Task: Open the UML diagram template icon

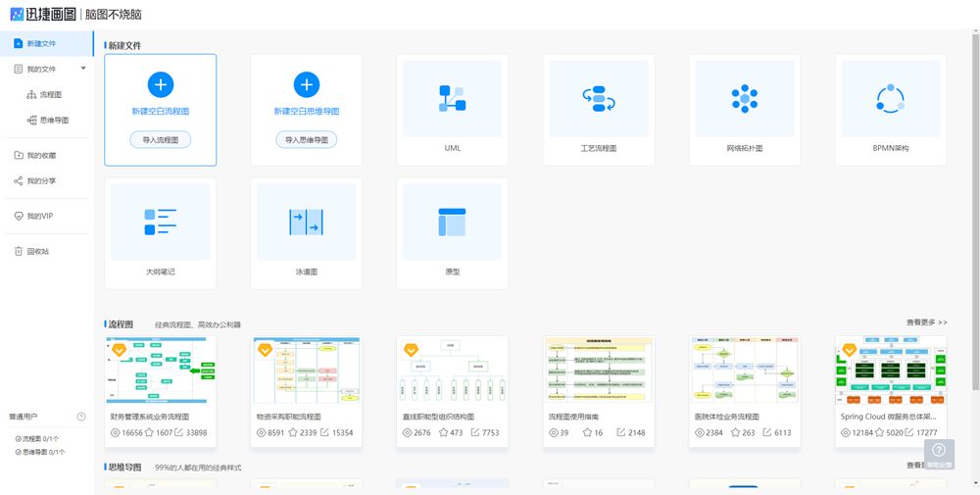Action: pos(452,98)
